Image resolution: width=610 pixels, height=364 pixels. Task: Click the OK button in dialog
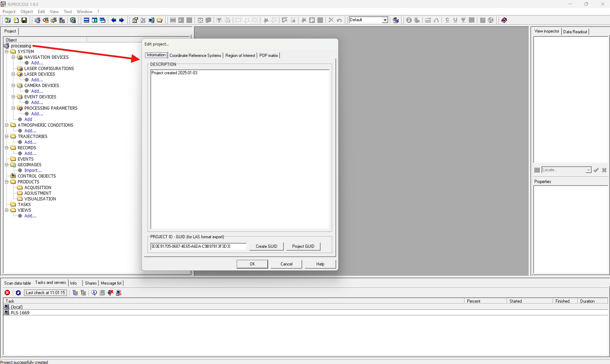coord(252,264)
